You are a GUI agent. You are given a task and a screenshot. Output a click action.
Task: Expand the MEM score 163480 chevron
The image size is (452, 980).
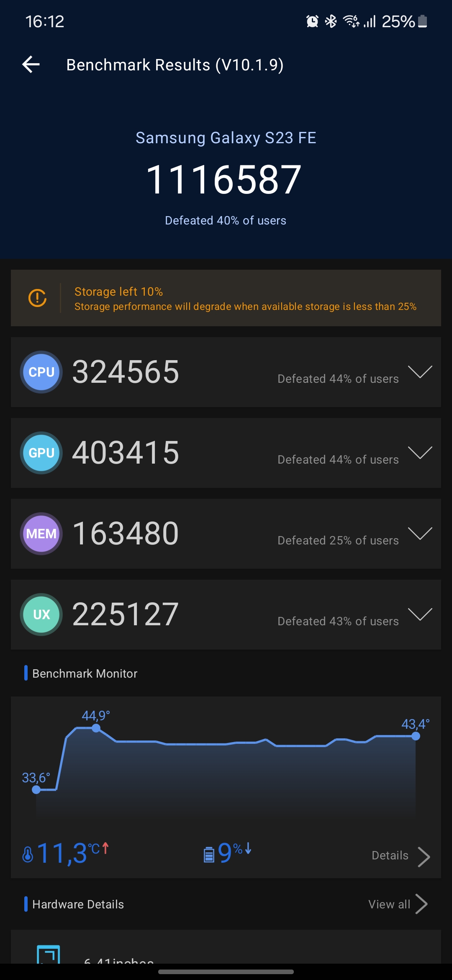[420, 533]
